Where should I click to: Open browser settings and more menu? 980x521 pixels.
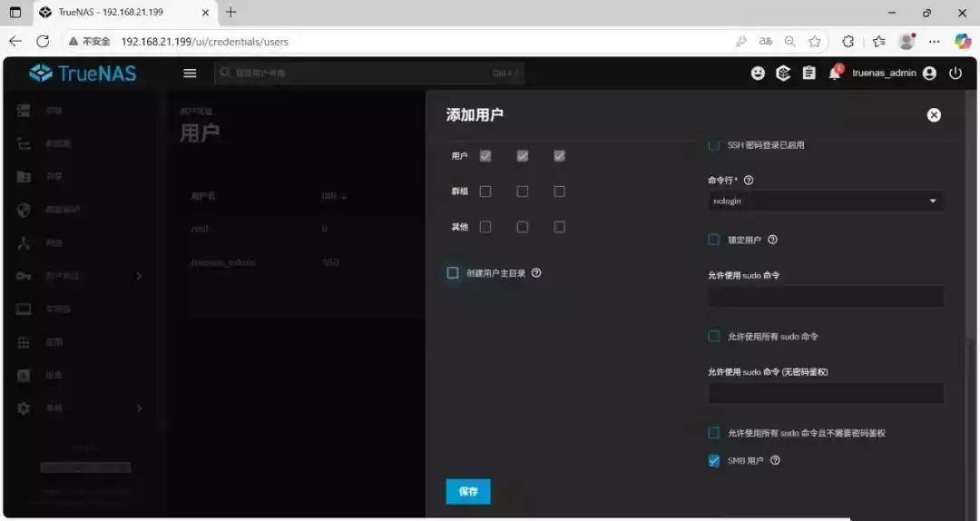click(x=935, y=41)
